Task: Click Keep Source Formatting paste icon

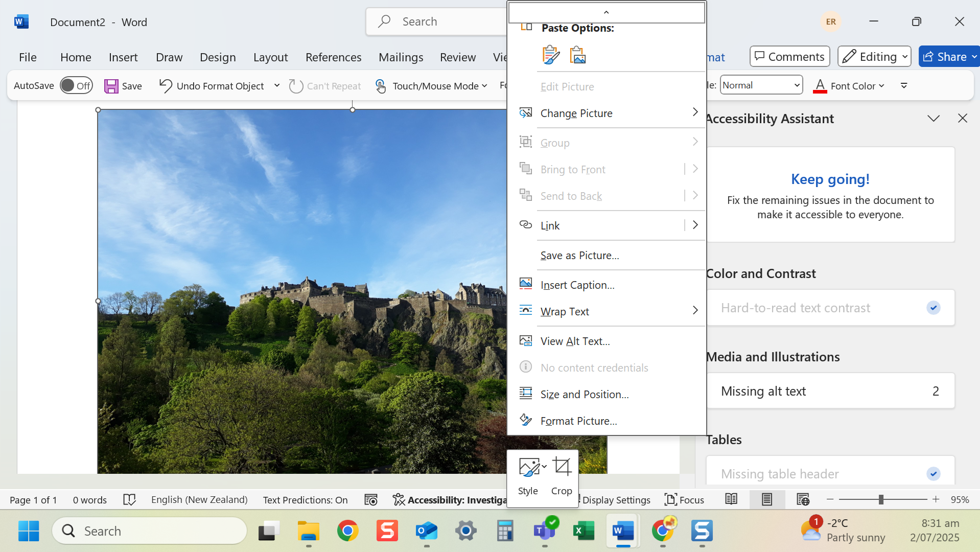Action: click(551, 55)
